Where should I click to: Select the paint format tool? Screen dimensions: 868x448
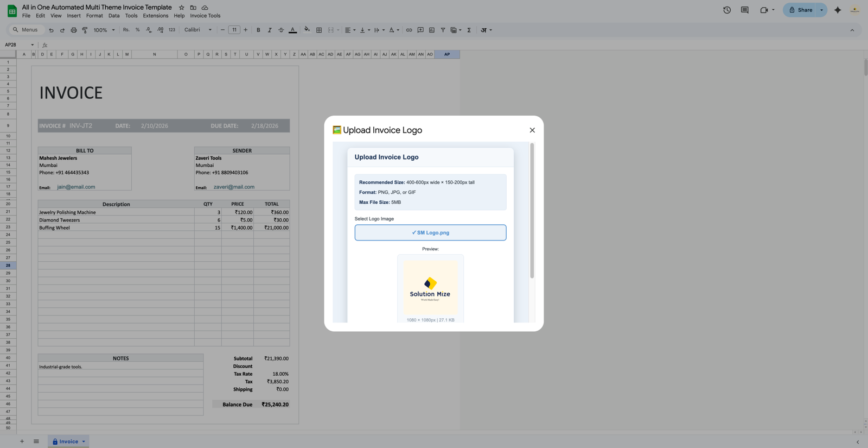pos(85,30)
